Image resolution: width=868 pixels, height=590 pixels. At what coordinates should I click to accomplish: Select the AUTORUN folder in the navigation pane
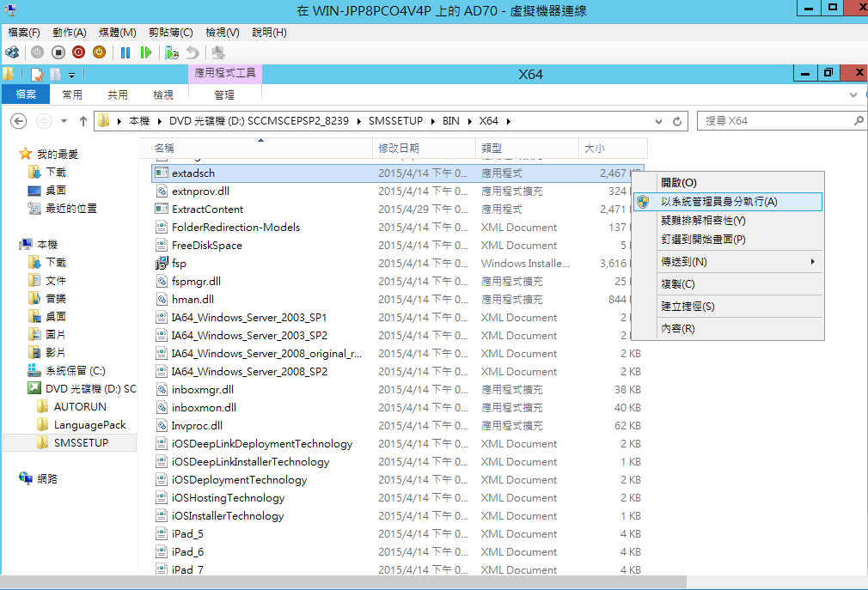tap(80, 406)
